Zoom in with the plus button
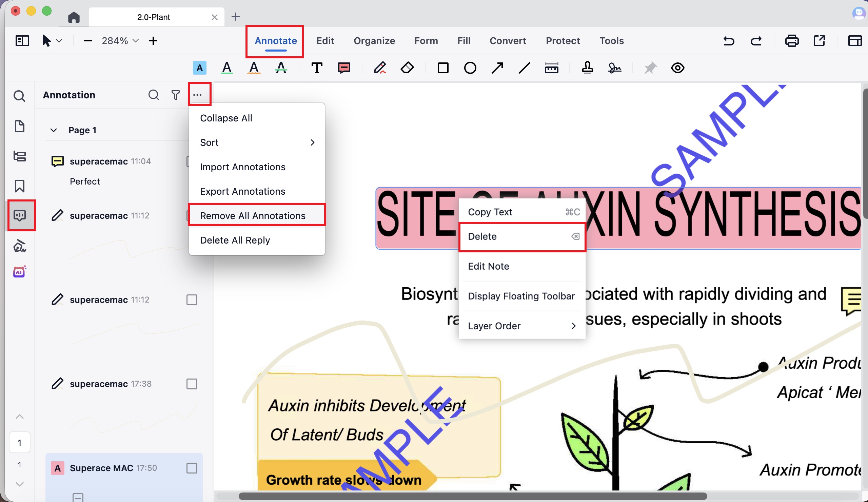This screenshot has height=502, width=868. pos(153,41)
